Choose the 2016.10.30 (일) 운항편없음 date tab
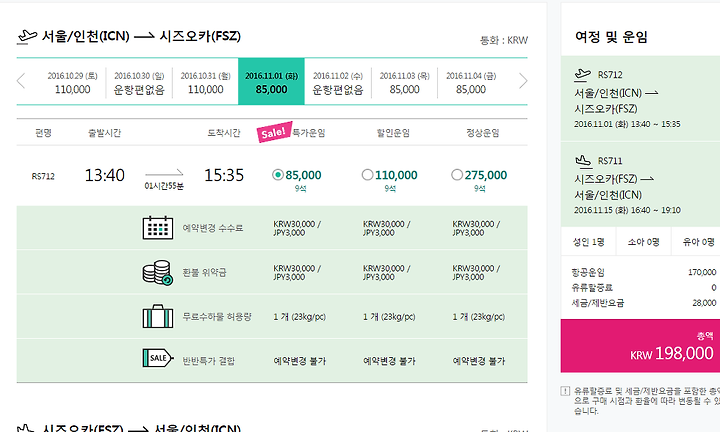Image resolution: width=720 pixels, height=432 pixels. (139, 83)
